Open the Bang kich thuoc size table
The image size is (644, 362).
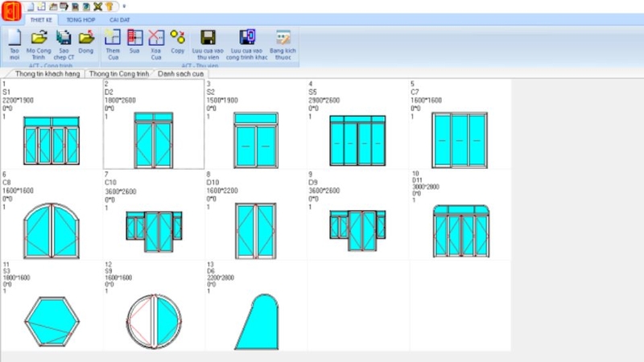pyautogui.click(x=283, y=37)
